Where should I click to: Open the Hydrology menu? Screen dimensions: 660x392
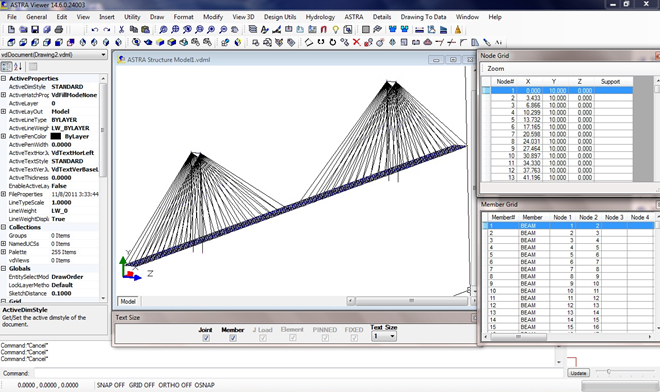(x=320, y=17)
